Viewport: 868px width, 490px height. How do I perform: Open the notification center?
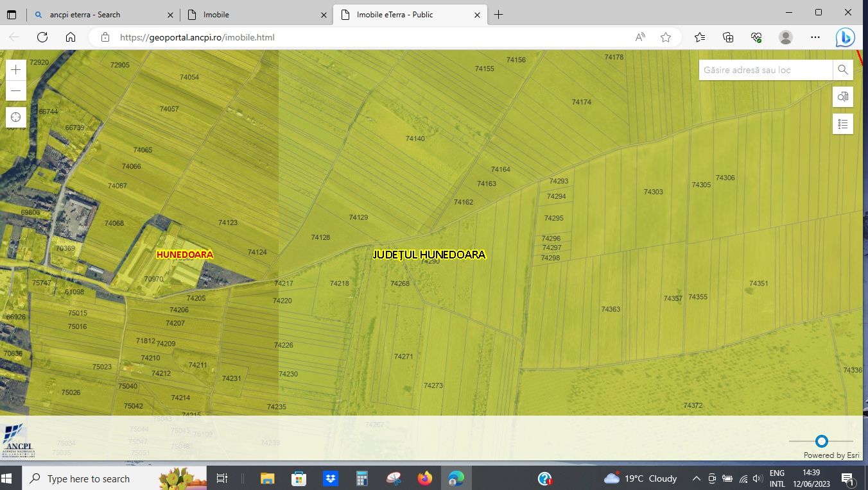pyautogui.click(x=847, y=478)
